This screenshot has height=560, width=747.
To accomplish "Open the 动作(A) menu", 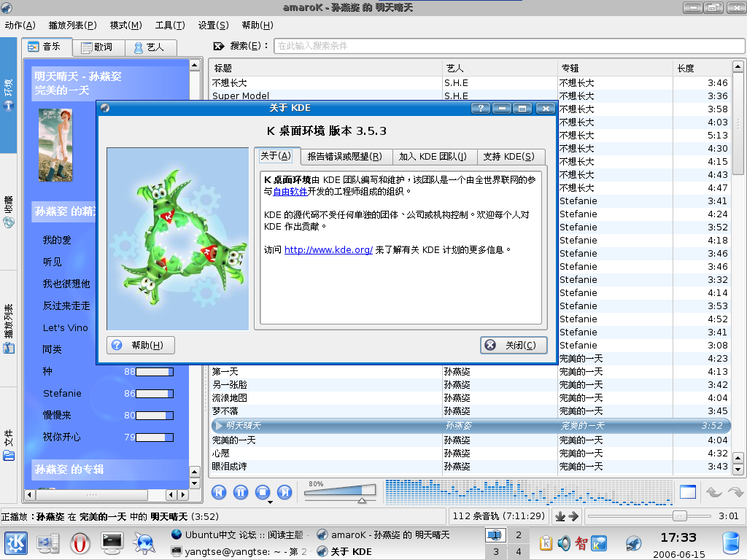I will coord(20,26).
